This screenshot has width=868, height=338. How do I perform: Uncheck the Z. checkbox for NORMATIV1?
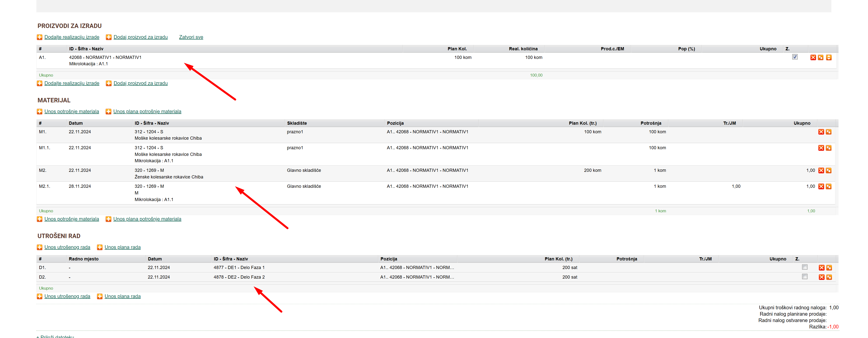(795, 57)
